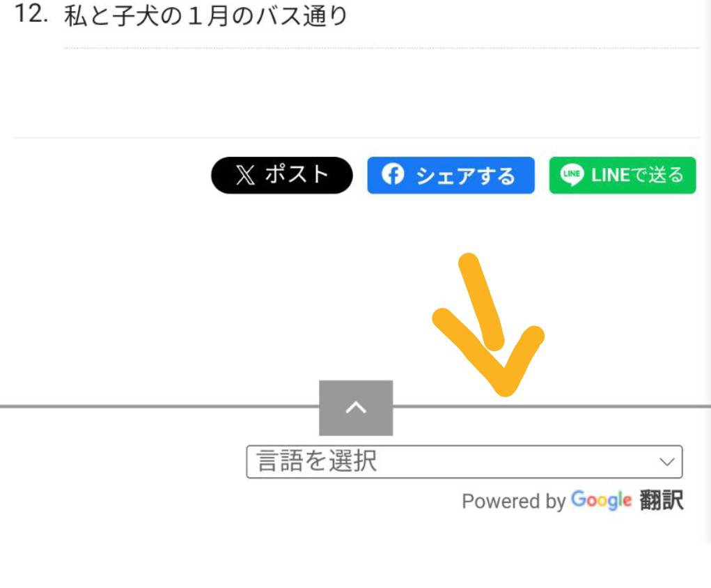Image resolution: width=711 pixels, height=588 pixels.
Task: Click the gray footer divider line
Action: pos(174,405)
